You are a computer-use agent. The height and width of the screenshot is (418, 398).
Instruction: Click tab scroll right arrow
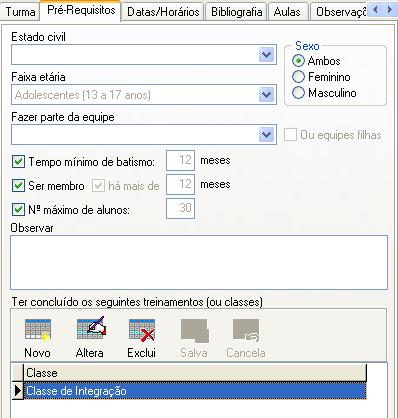389,10
